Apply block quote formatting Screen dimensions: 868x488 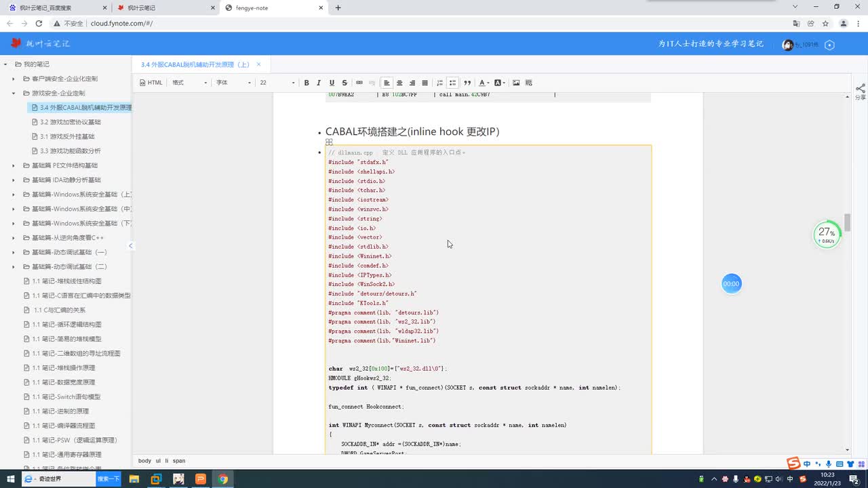point(467,83)
